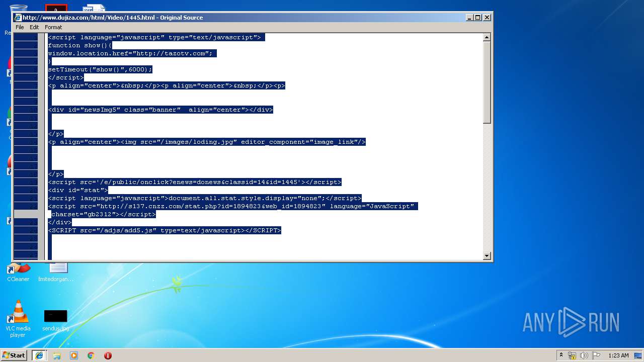Viewport: 644px width, 362px height.
Task: Click the <div id="stat"> line
Action: [77, 190]
